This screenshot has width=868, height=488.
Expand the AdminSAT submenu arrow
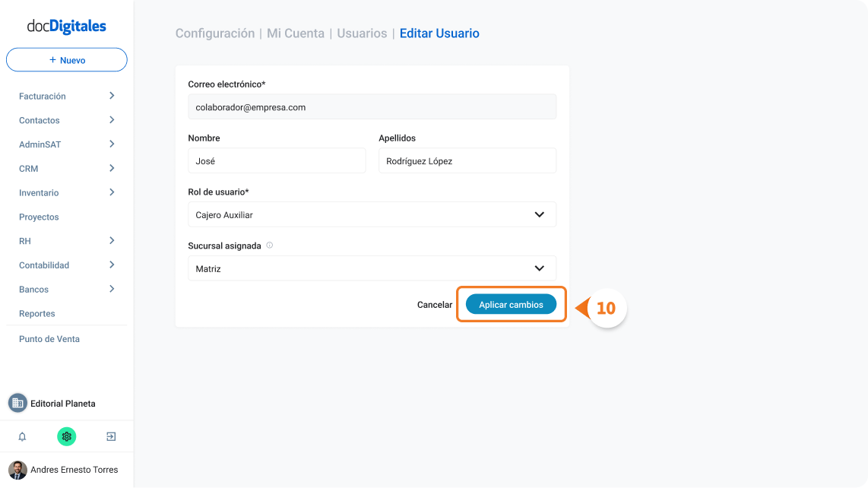click(x=112, y=144)
